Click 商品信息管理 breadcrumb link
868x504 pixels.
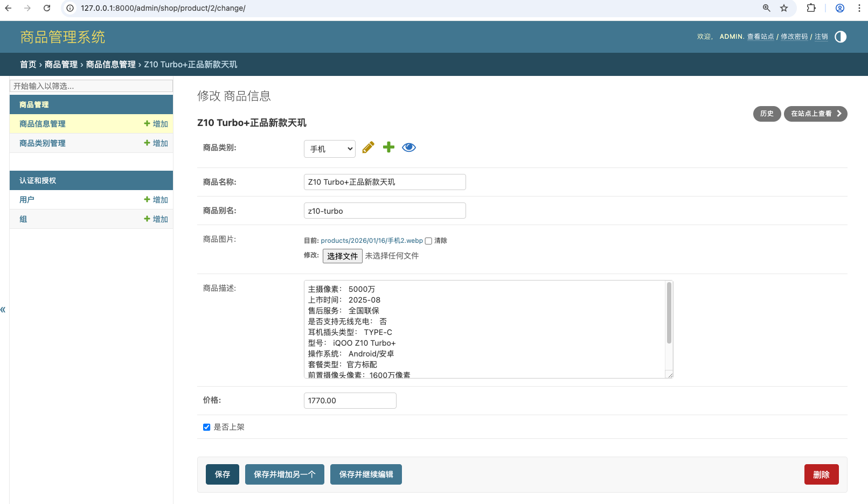point(111,65)
